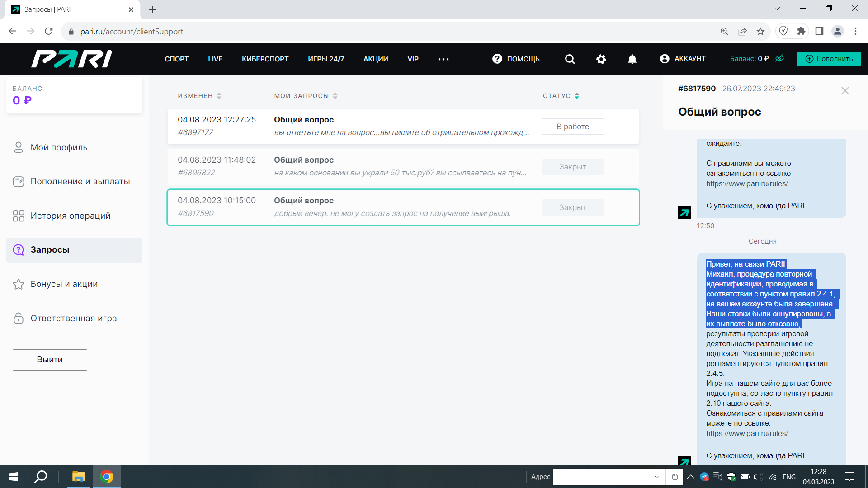868x488 pixels.
Task: Open the Помощь help section
Action: point(516,59)
